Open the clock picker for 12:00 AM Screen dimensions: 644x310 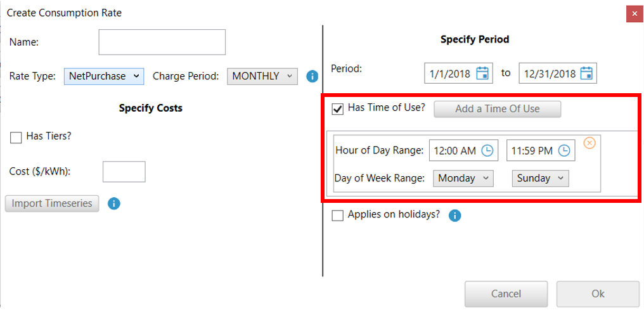[487, 151]
